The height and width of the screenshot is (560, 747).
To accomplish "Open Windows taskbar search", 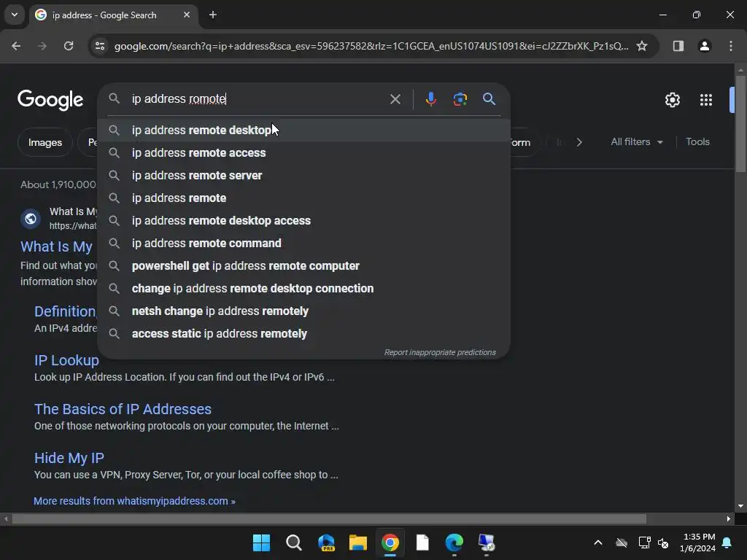I will [x=293, y=542].
